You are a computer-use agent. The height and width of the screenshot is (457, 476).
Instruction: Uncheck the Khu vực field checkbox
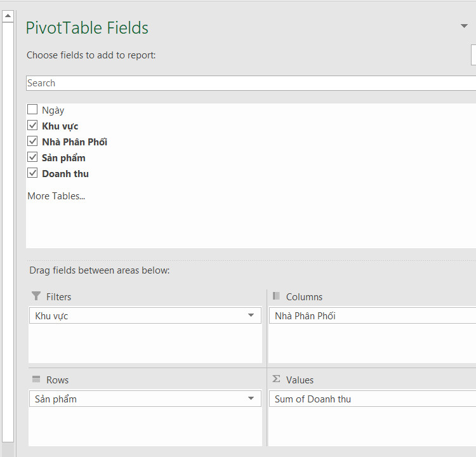pyautogui.click(x=32, y=125)
